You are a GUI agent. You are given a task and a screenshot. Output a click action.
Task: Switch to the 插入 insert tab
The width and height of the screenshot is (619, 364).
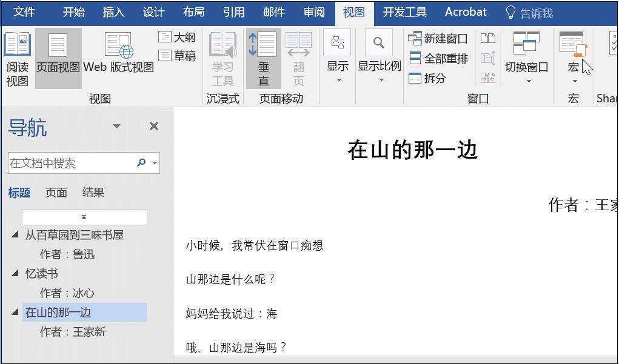pos(114,12)
